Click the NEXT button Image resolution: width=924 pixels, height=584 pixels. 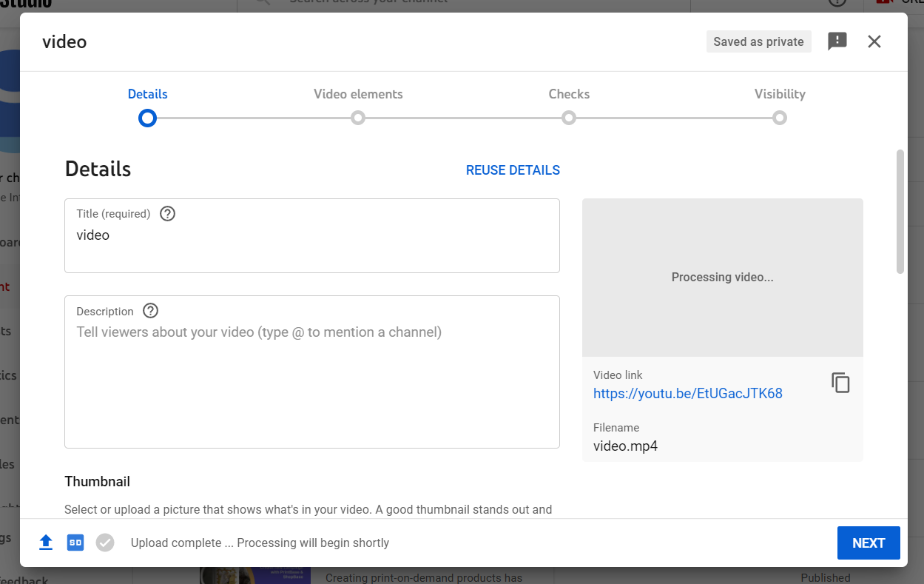[x=869, y=543]
